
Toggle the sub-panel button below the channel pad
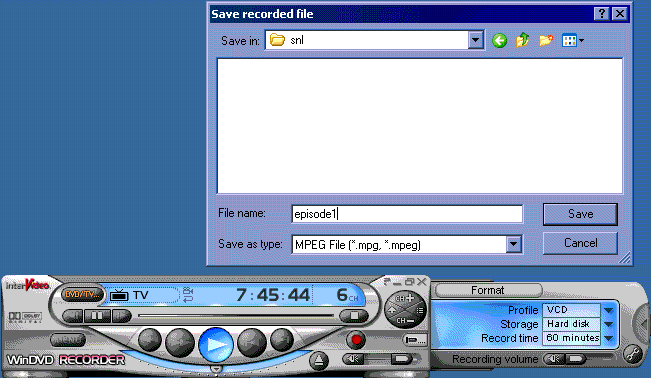[415, 340]
